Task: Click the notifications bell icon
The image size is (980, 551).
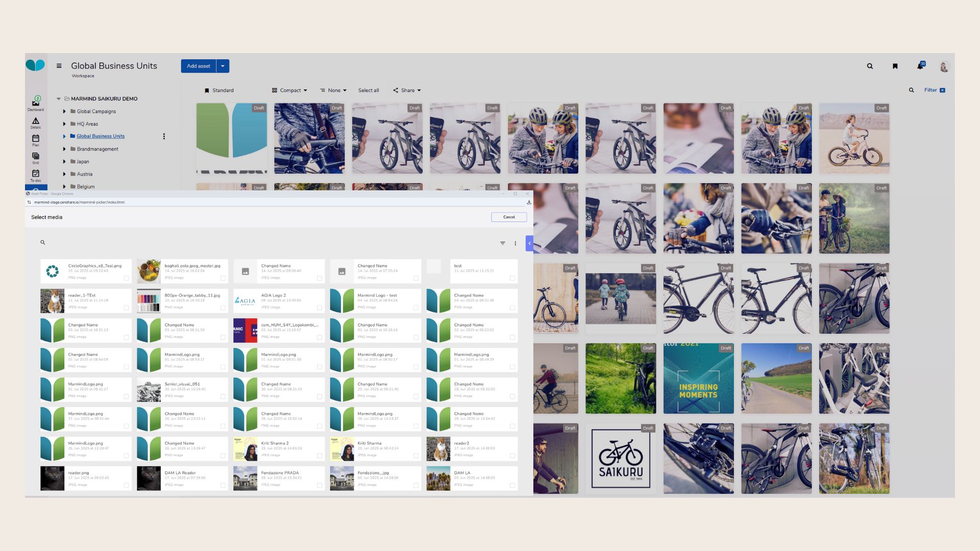Action: 920,66
